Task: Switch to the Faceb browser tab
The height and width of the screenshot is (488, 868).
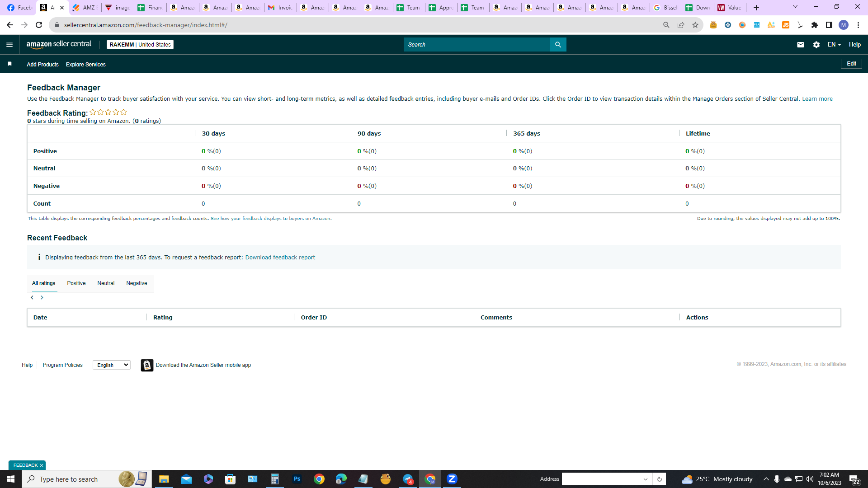Action: [19, 8]
